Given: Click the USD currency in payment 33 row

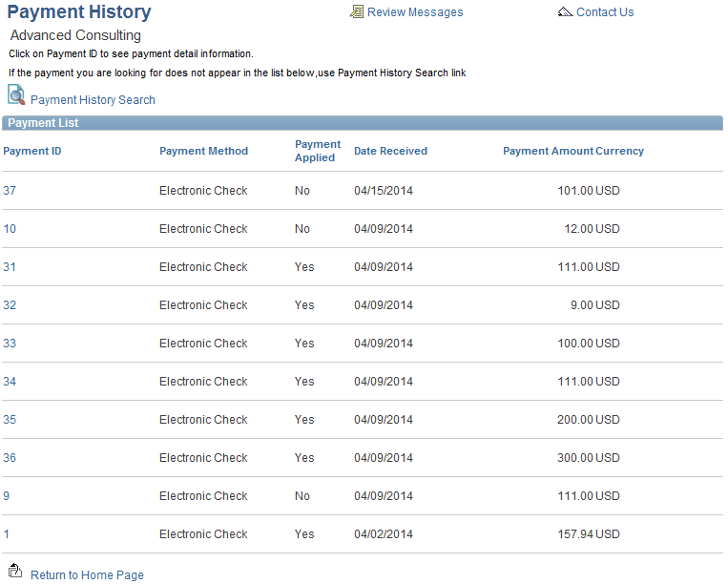Looking at the screenshot, I should click(608, 343).
